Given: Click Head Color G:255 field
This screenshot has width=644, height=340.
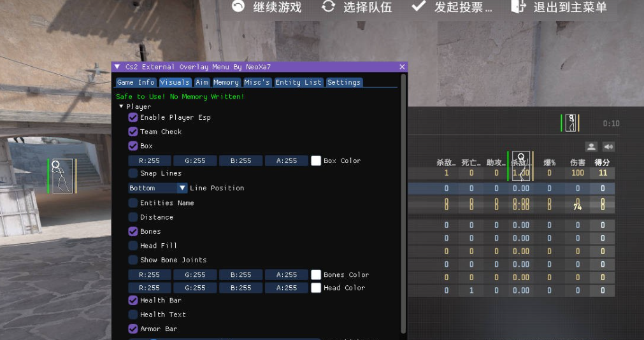Looking at the screenshot, I should coord(195,288).
